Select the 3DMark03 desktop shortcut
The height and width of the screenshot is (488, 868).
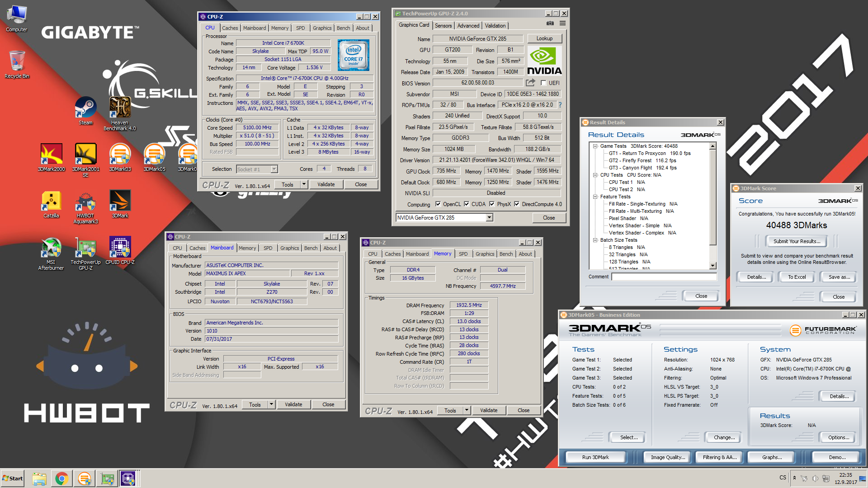pos(120,157)
